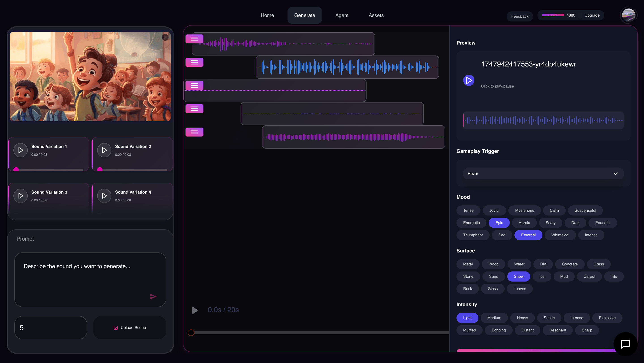Open the Hover gameplay trigger dropdown
644x363 pixels.
[x=543, y=173]
